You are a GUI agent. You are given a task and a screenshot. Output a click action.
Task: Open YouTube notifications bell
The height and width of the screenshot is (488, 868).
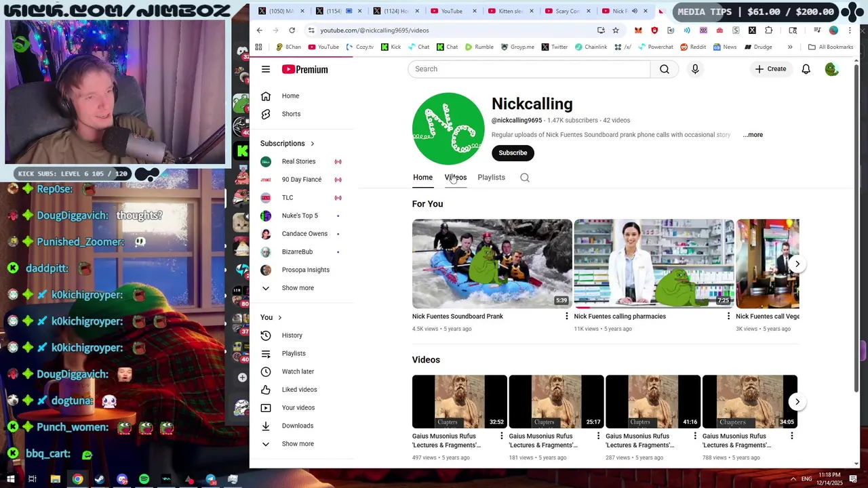click(x=806, y=69)
